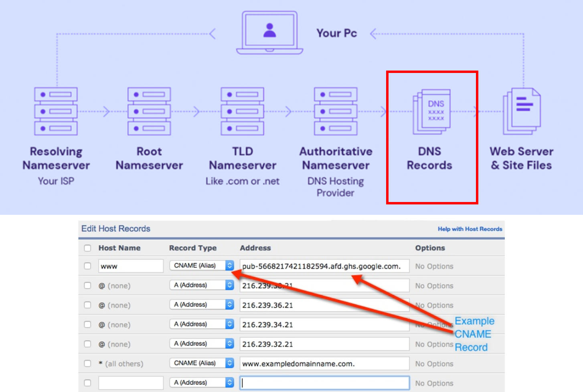Click the TLD Nameserver server icon
Viewport: 583px width, 392px height.
[242, 111]
